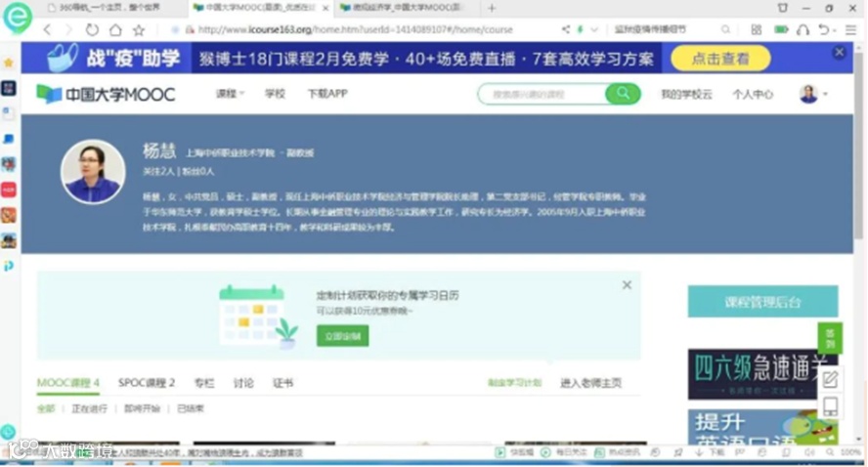868x467 pixels.
Task: Click the magnifier icon in the browser search box
Action: [x=725, y=30]
